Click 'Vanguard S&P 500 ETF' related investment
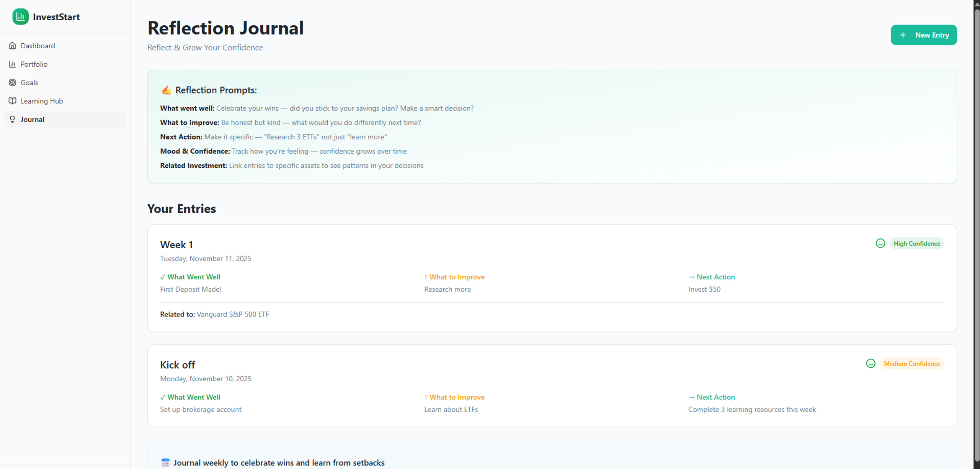The height and width of the screenshot is (469, 980). pyautogui.click(x=233, y=314)
